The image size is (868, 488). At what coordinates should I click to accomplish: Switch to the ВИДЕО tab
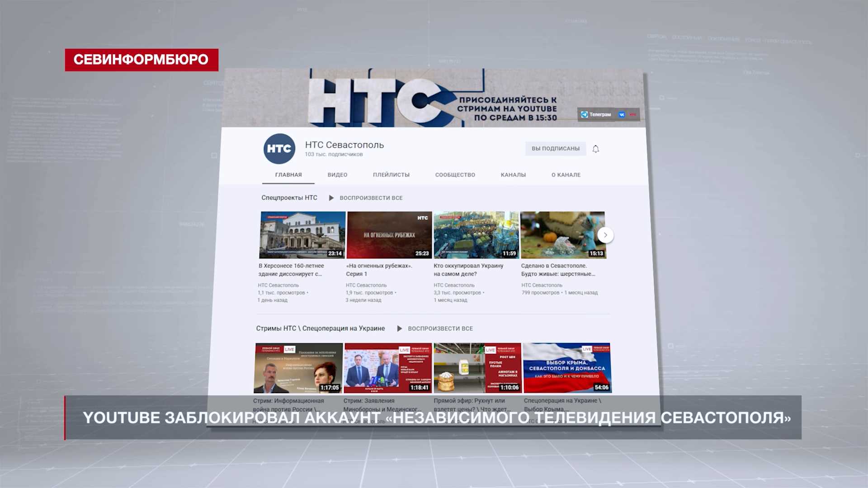[x=337, y=175]
